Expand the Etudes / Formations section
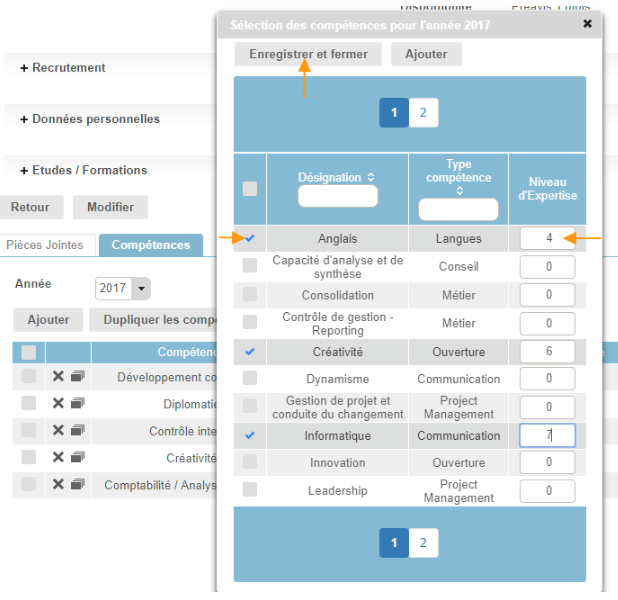618x600 pixels. click(83, 170)
